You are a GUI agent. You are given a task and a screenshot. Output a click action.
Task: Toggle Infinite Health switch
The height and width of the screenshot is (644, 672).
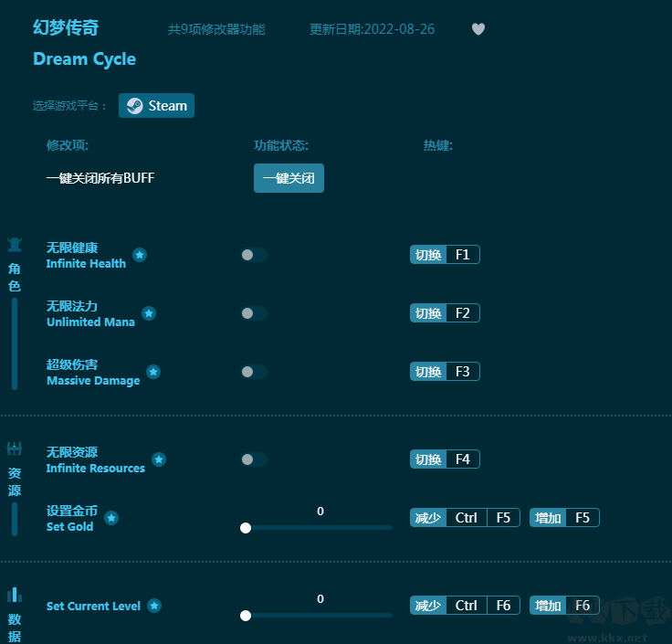(x=254, y=255)
